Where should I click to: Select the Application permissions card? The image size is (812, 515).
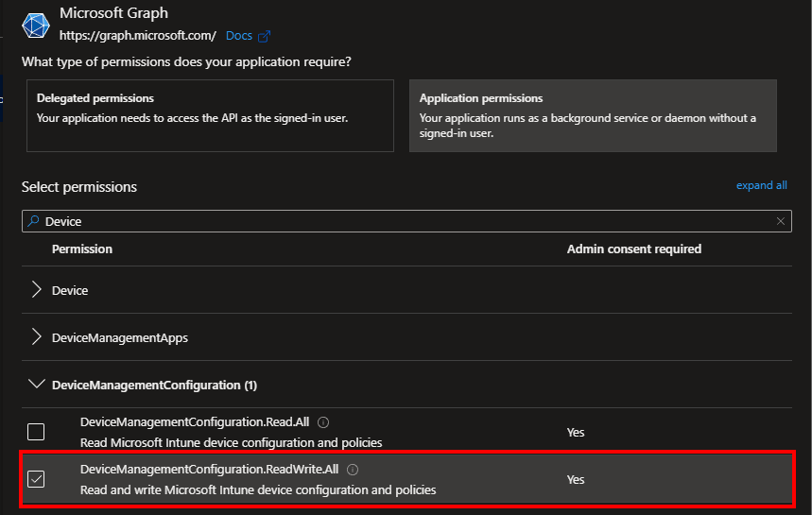[x=593, y=115]
